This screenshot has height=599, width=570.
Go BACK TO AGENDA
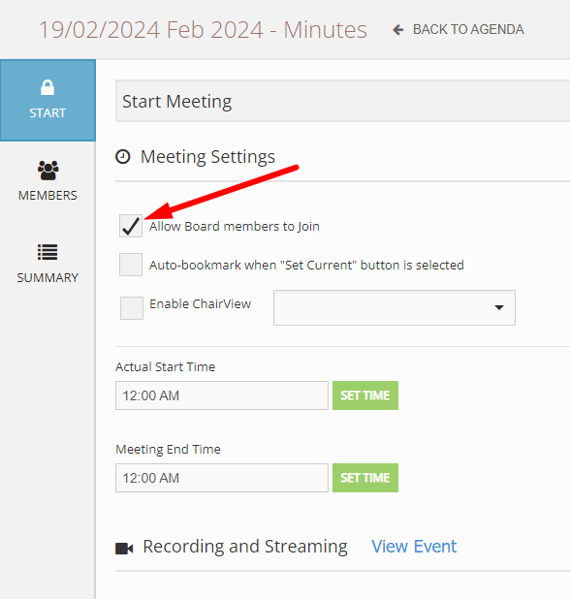tap(468, 29)
